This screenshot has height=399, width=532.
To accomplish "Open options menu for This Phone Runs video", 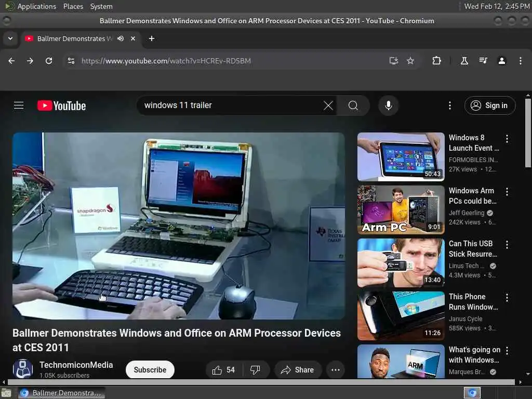I will [507, 297].
